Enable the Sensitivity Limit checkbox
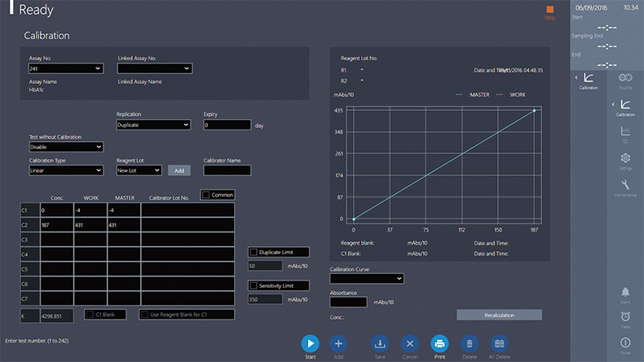The width and height of the screenshot is (644, 362). pyautogui.click(x=254, y=285)
